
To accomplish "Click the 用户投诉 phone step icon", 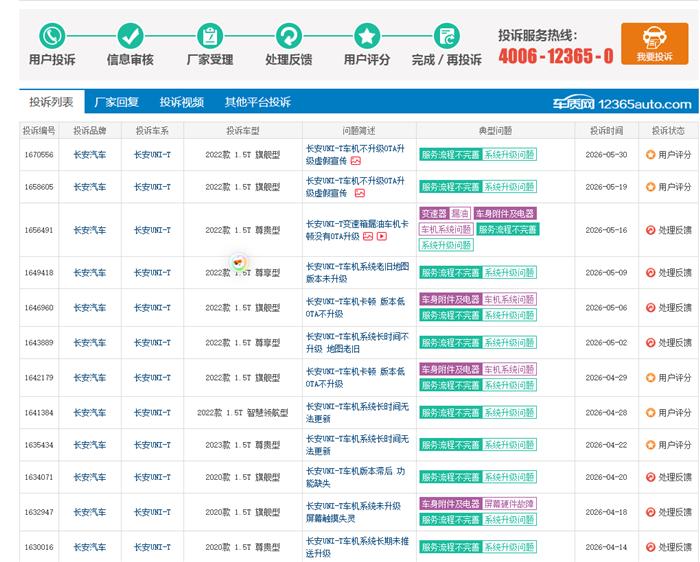I will (x=52, y=36).
